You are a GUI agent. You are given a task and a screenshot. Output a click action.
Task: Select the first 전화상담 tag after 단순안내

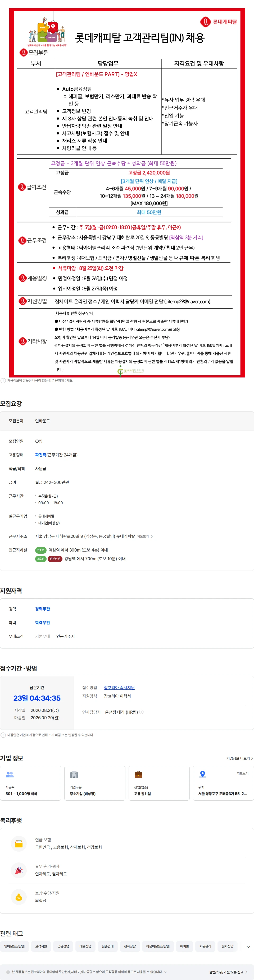point(130,946)
